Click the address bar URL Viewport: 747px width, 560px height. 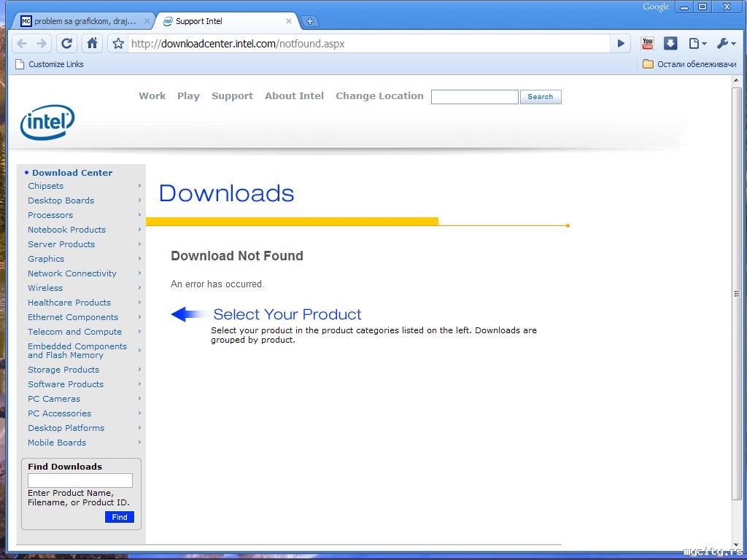[239, 44]
